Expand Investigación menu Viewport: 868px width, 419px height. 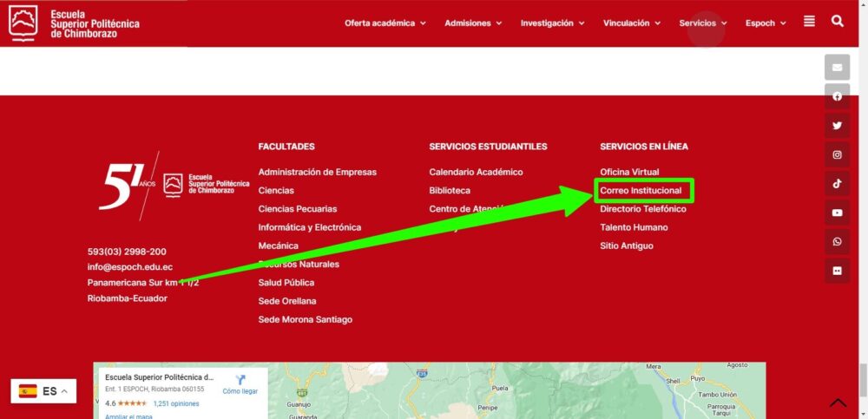coord(552,23)
